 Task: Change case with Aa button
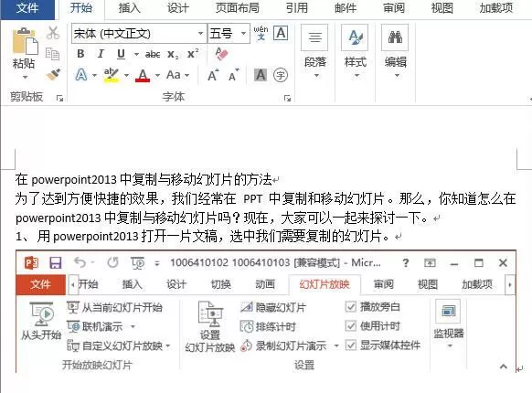174,75
